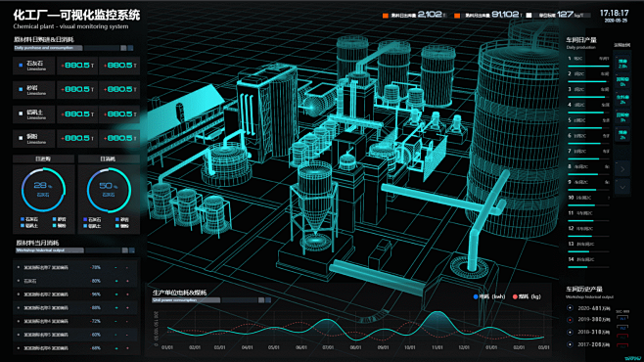Screen dimensions: 644x362
Task: Open the 日进购 tab above left donut chart
Action: point(43,158)
